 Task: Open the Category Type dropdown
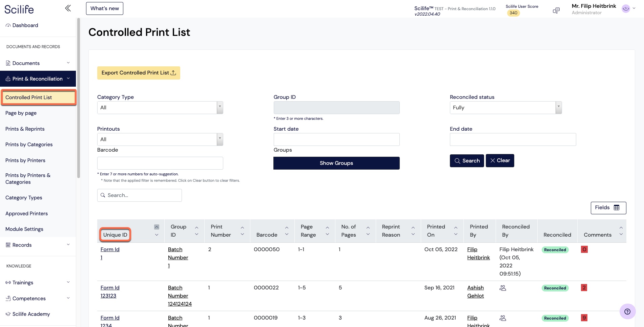160,108
